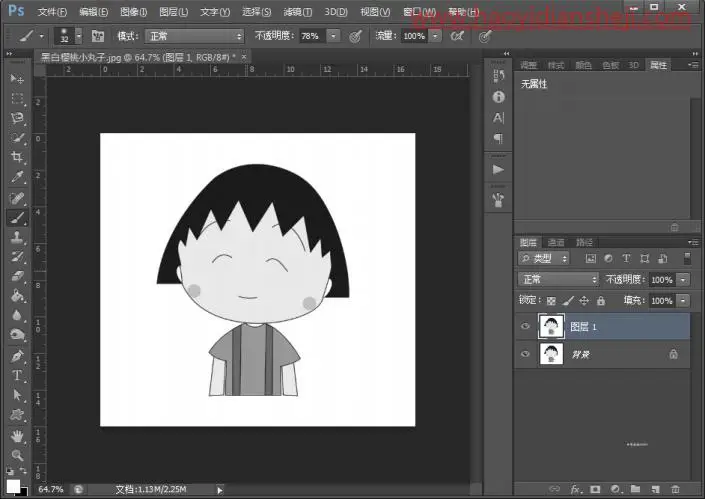705x499 pixels.
Task: Switch to the 通道 tab
Action: pos(556,242)
